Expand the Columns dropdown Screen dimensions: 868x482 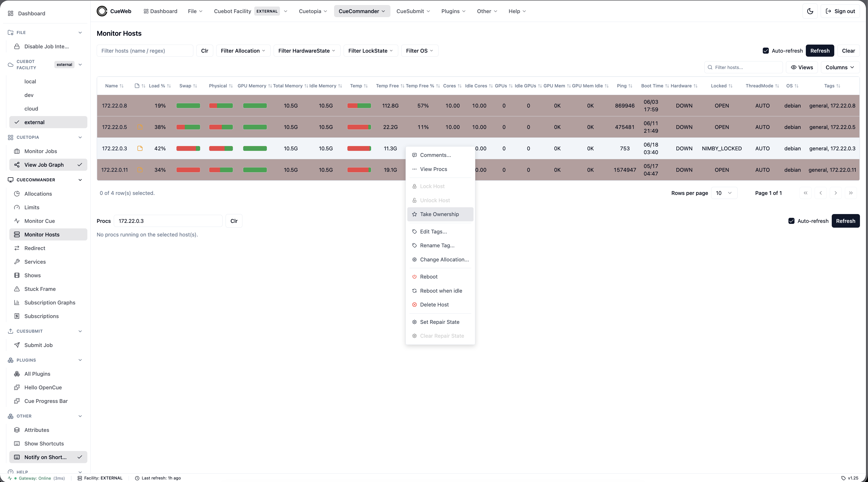click(x=840, y=67)
